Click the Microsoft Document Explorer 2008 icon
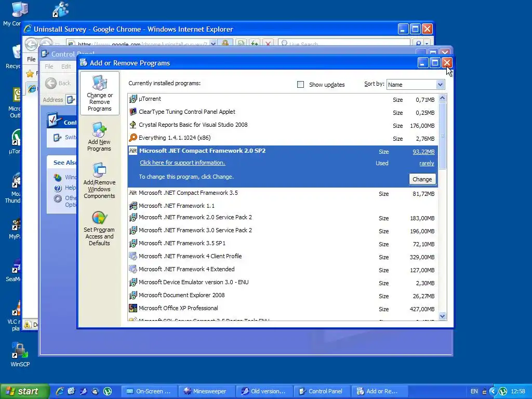Screen dimensions: 532x399 click(133, 295)
